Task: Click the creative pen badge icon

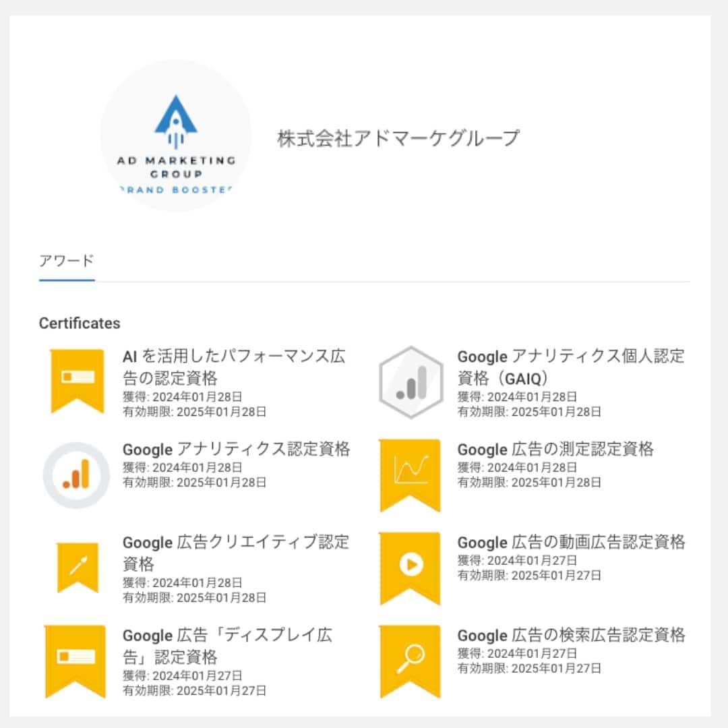Action: coord(78,568)
